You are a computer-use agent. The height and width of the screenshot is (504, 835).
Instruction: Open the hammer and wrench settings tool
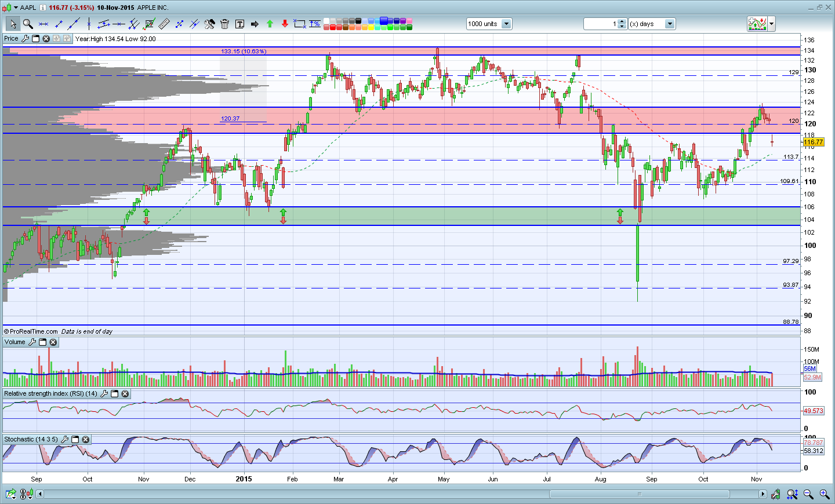[x=209, y=24]
